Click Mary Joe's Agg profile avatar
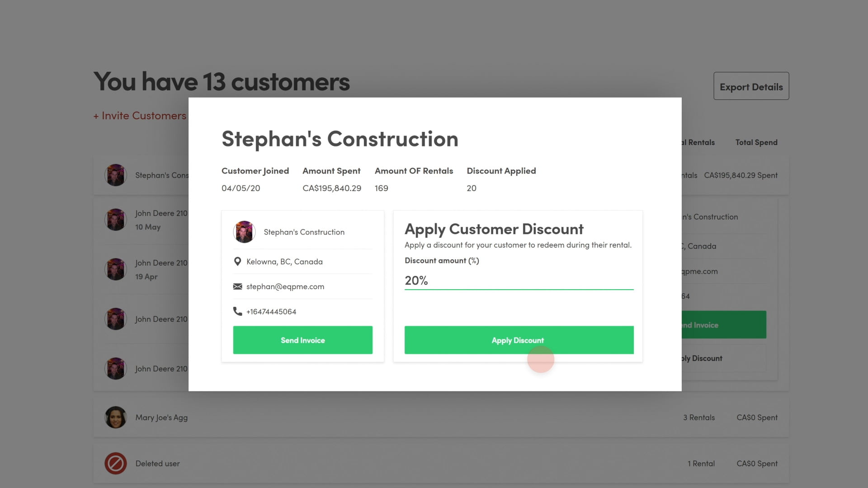Screen dimensions: 868x488 click(x=116, y=418)
